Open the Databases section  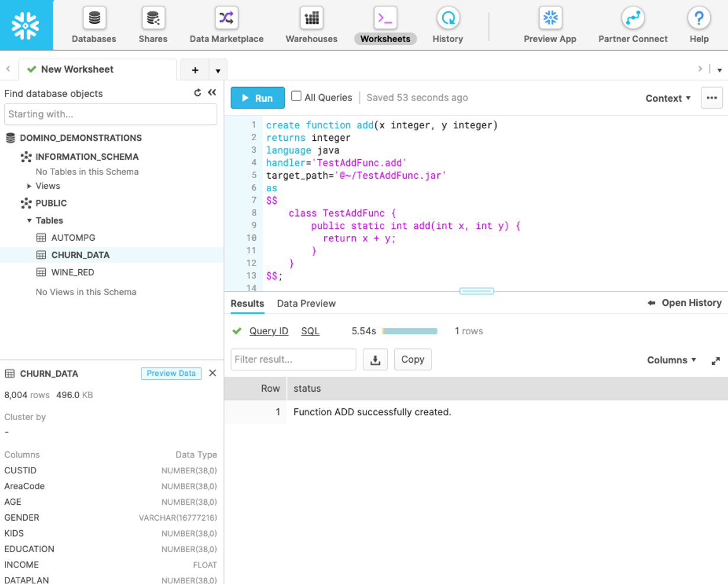tap(94, 24)
